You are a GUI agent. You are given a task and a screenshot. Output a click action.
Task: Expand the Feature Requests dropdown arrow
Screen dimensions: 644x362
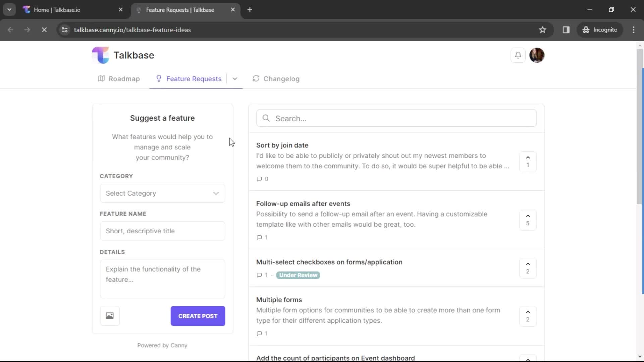click(x=234, y=79)
